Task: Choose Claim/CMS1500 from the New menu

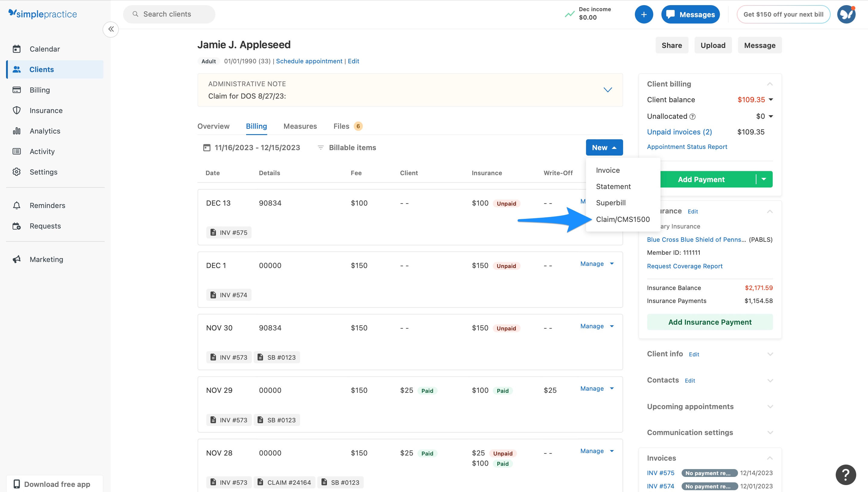Action: coord(623,219)
